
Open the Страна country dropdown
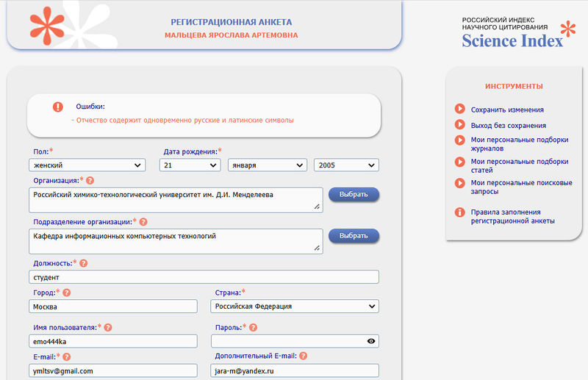click(295, 306)
